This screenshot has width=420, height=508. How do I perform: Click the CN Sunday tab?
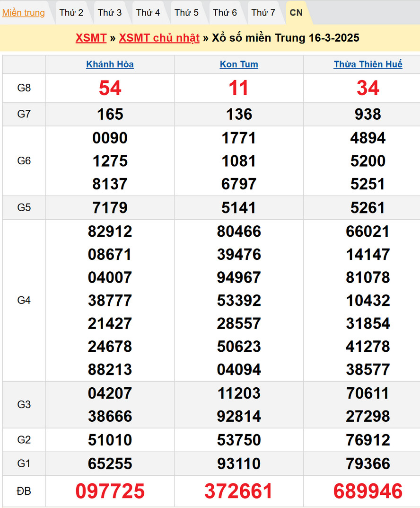point(296,13)
